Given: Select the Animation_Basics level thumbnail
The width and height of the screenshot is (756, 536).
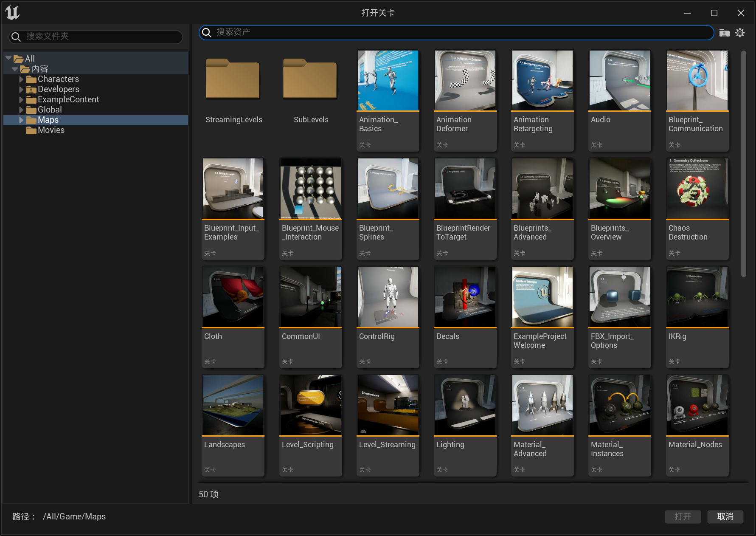Looking at the screenshot, I should click(x=388, y=81).
